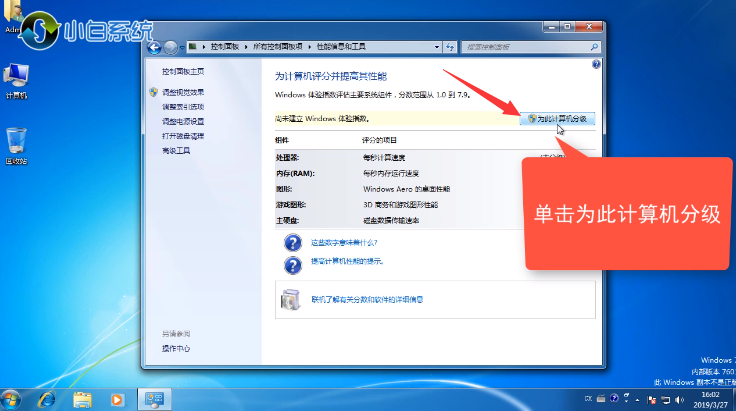Open the help question-mark icon
Screen dimensions: 736x411
(x=596, y=64)
